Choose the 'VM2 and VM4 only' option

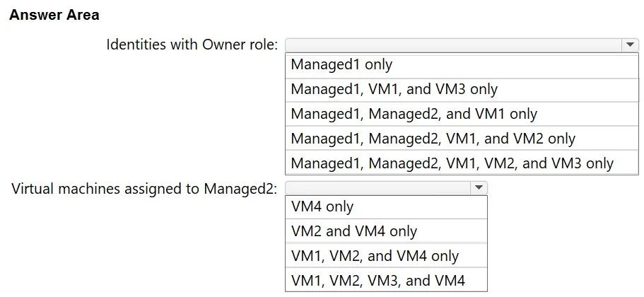pos(386,231)
